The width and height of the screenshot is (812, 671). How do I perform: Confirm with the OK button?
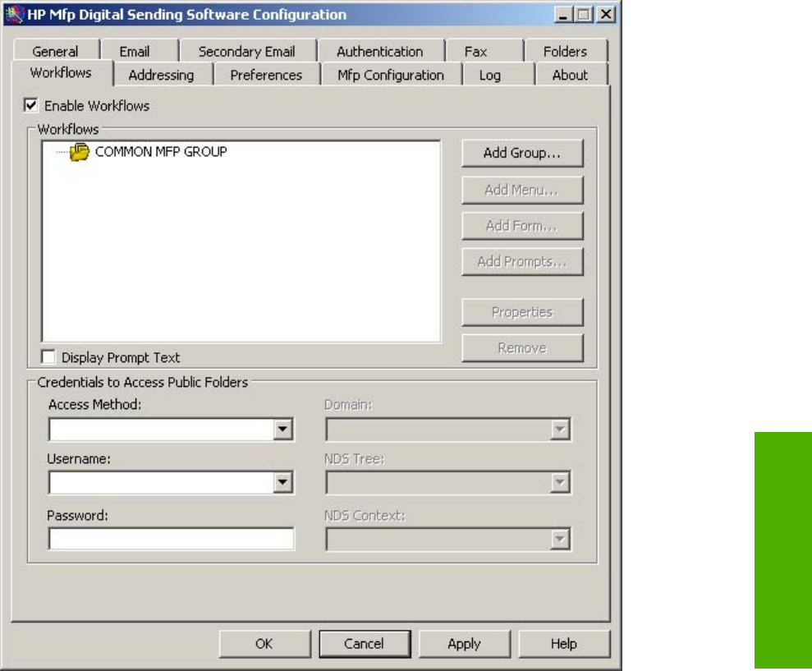coord(264,644)
